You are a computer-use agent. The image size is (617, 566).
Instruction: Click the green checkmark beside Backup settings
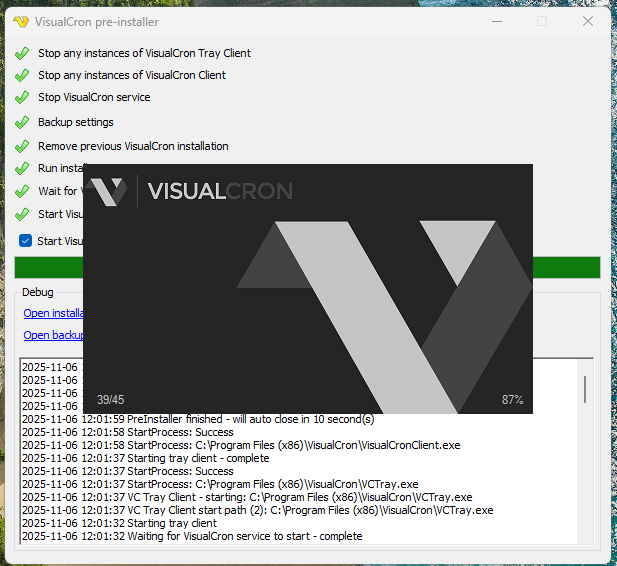coord(22,122)
